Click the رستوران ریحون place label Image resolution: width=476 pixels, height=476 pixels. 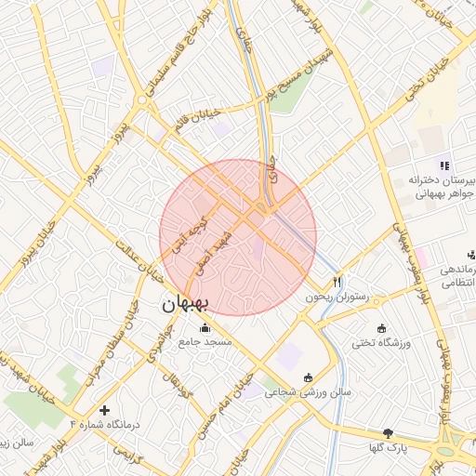click(x=337, y=297)
